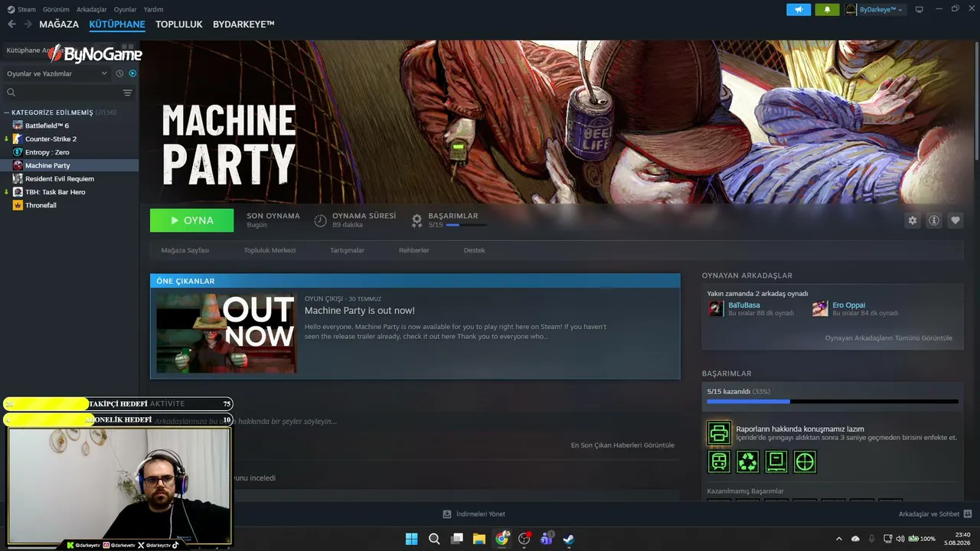
Task: Open the library filter options icon
Action: (127, 93)
